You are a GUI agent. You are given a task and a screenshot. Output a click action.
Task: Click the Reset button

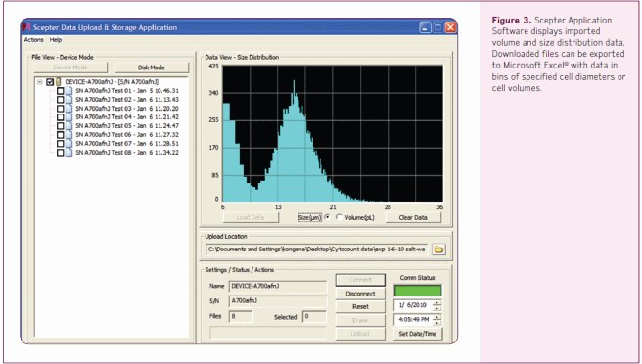[x=360, y=306]
